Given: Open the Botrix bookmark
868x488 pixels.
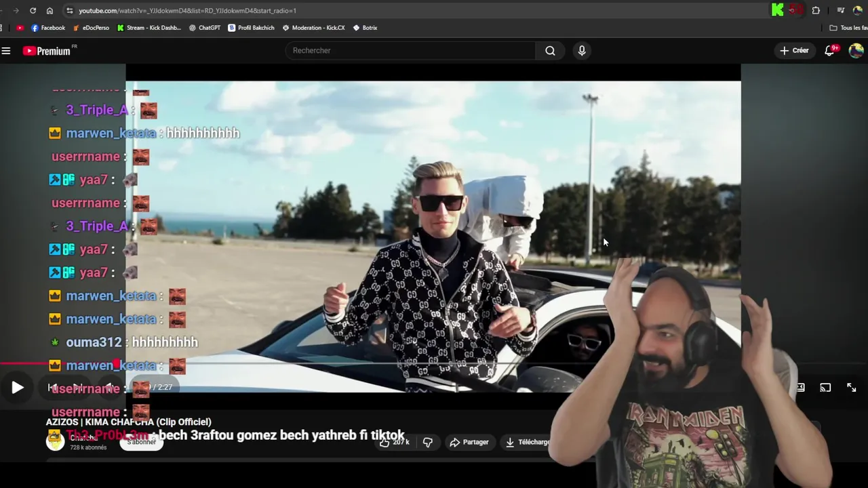Looking at the screenshot, I should [x=366, y=28].
